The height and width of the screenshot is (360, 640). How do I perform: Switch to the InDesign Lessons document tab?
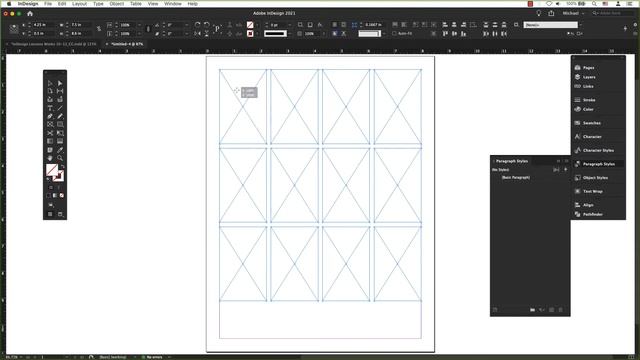tap(53, 44)
